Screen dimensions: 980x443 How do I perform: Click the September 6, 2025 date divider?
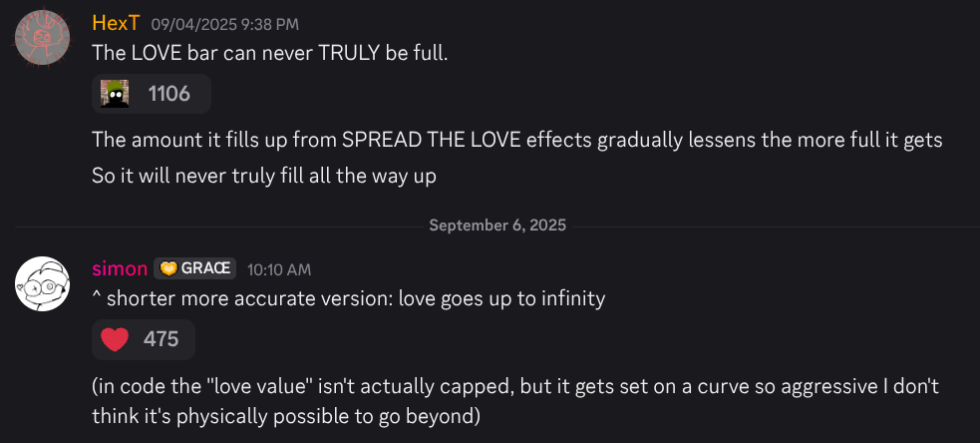tap(496, 225)
